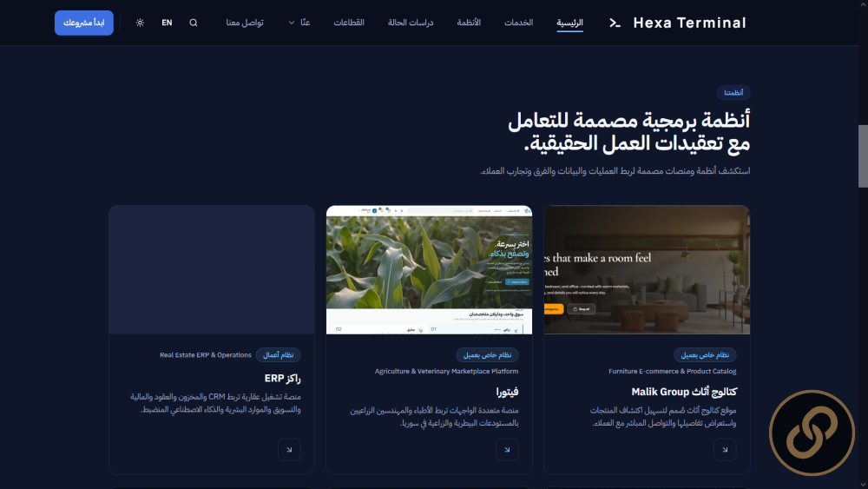Open the الأنظمة systems menu item

(469, 23)
